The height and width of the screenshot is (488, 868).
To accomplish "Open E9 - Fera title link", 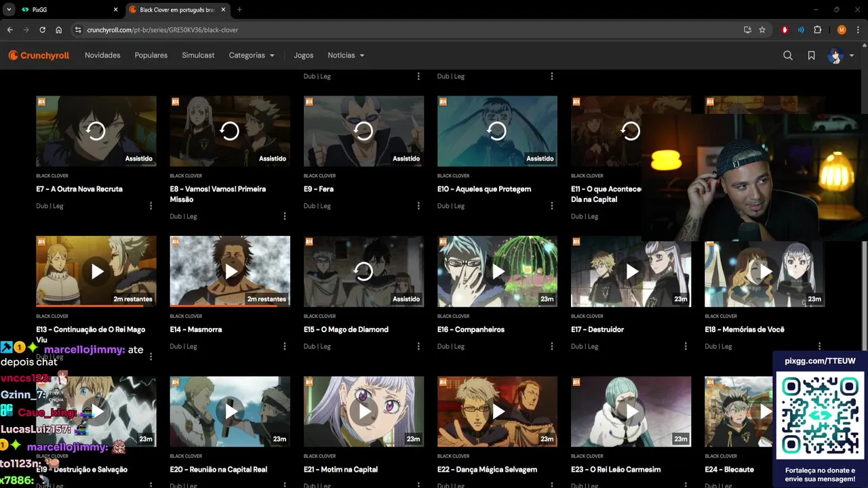I will [319, 189].
